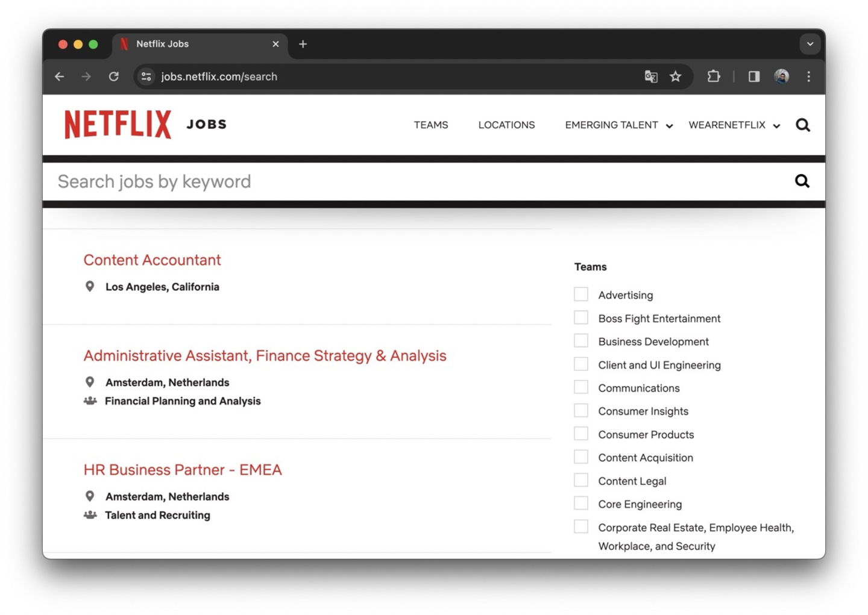Close the Netflix Jobs tab
The height and width of the screenshot is (615, 868).
(275, 44)
